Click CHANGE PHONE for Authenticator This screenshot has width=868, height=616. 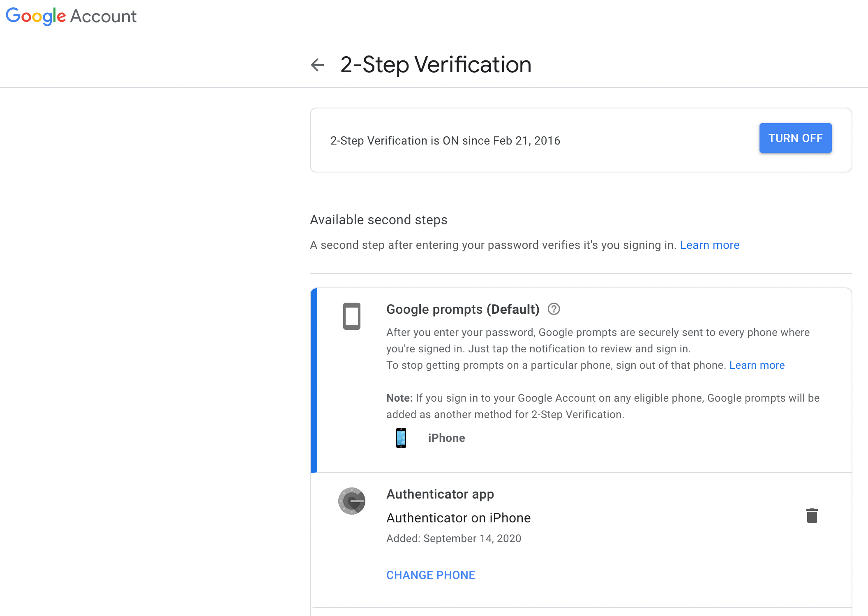(x=431, y=575)
